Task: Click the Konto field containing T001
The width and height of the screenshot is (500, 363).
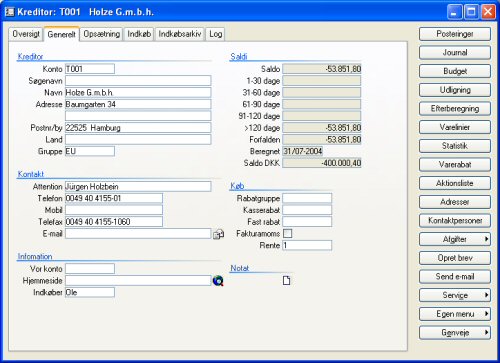Action: click(90, 69)
